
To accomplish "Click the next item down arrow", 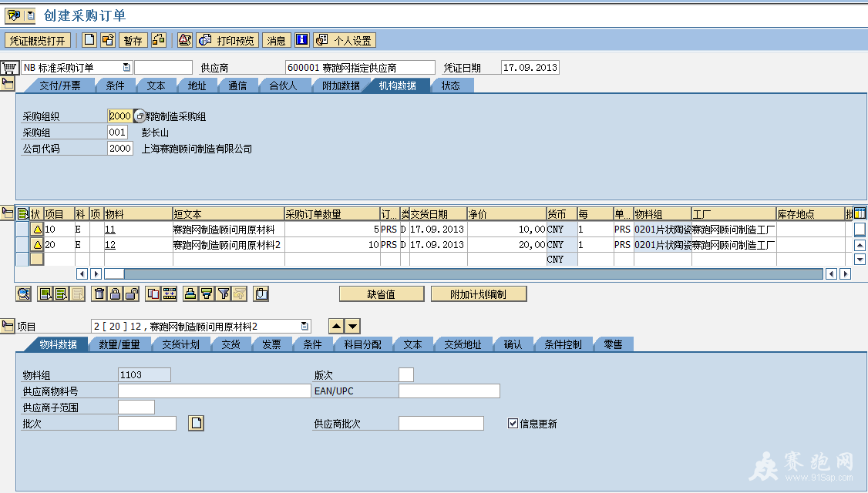I will (352, 326).
